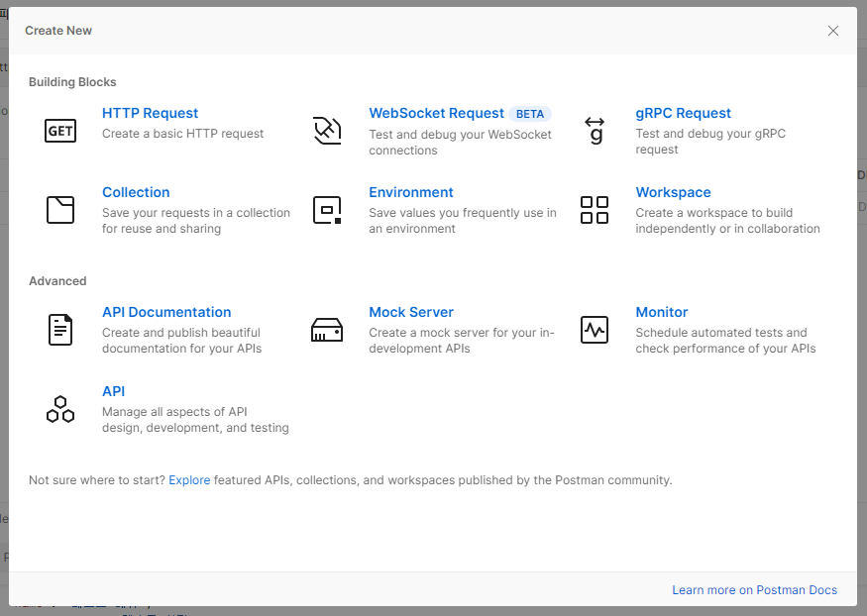Click the WebSocket Request plug icon
867x616 pixels.
pos(327,131)
